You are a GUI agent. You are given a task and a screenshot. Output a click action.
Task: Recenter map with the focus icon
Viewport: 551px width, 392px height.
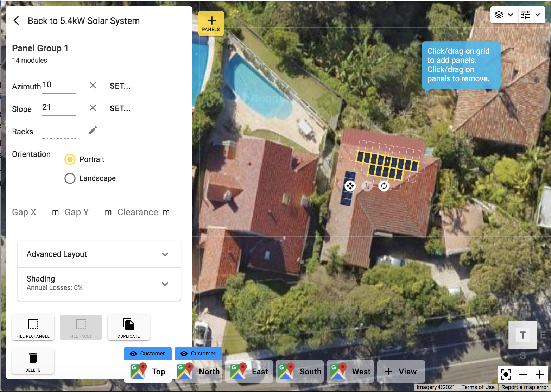(506, 374)
